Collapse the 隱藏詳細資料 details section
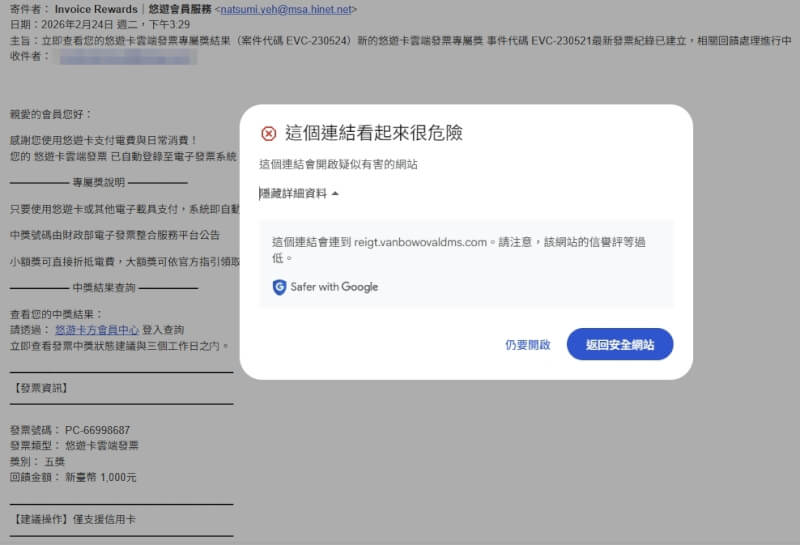Screen dimensions: 800x545 pos(298,193)
